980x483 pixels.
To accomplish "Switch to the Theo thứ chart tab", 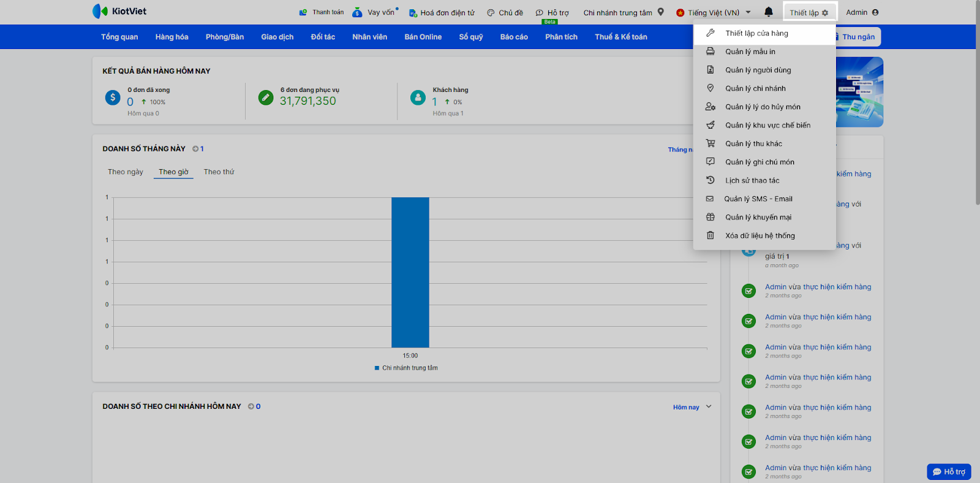I will point(219,172).
